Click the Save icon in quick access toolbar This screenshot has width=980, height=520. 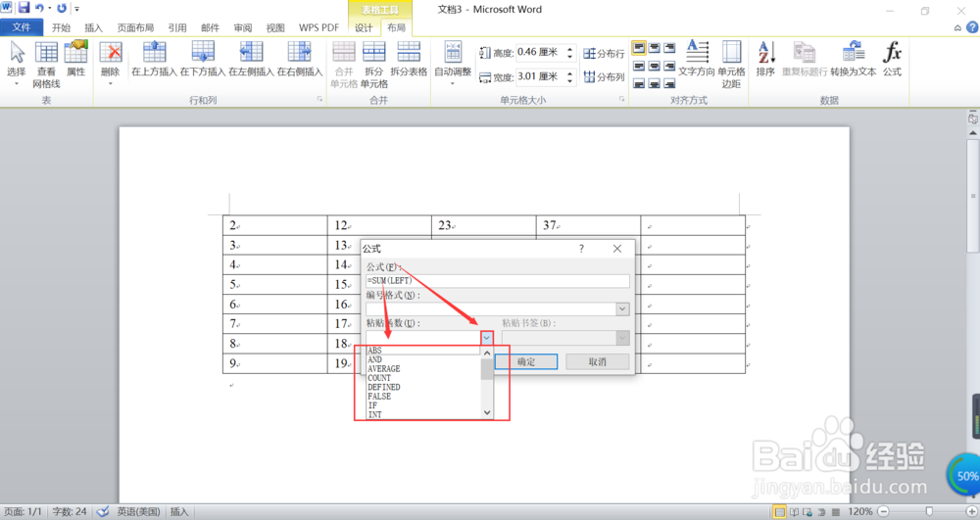click(x=24, y=8)
